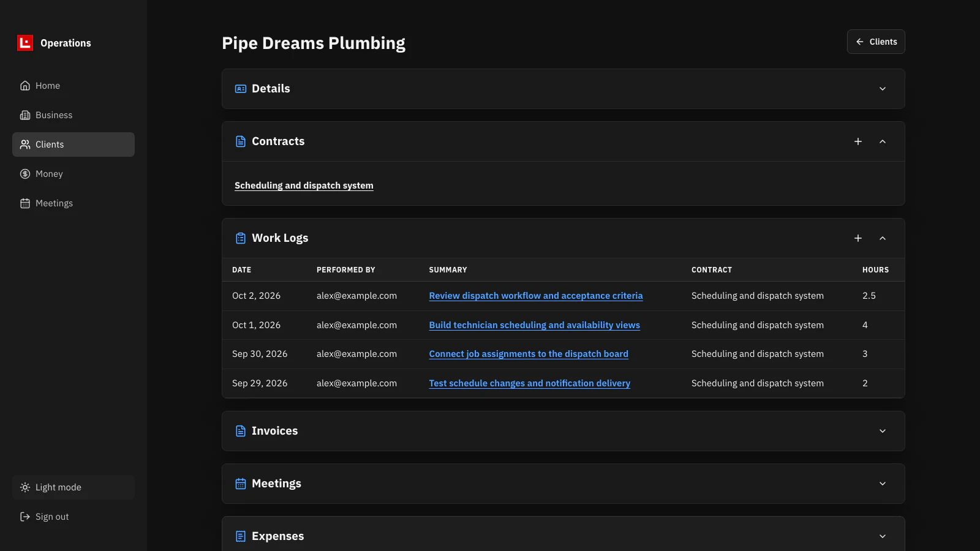Click the Work Logs section title

[x=280, y=238]
